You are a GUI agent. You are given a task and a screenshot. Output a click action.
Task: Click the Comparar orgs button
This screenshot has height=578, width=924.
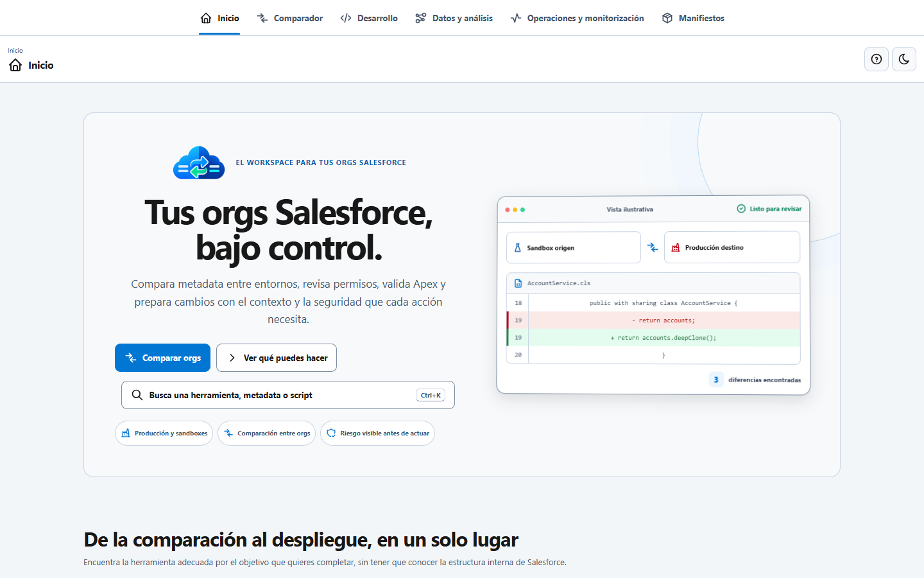(x=162, y=358)
